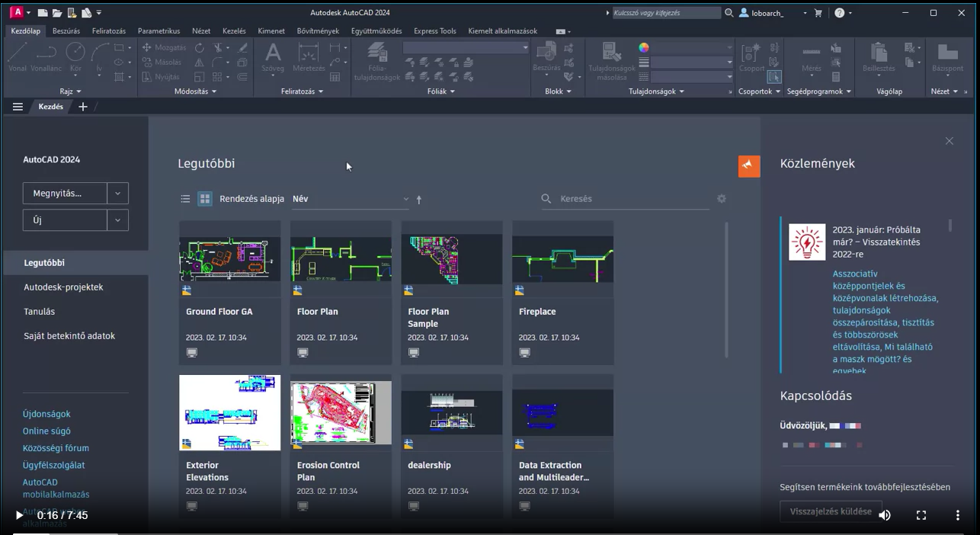This screenshot has width=980, height=535.
Task: Select the Szöveg (Text) tool
Action: click(272, 58)
